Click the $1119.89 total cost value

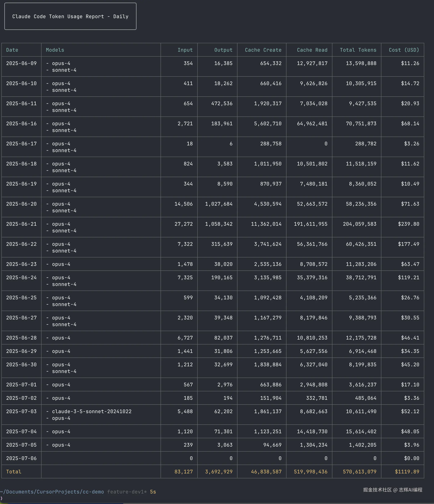pyautogui.click(x=407, y=472)
